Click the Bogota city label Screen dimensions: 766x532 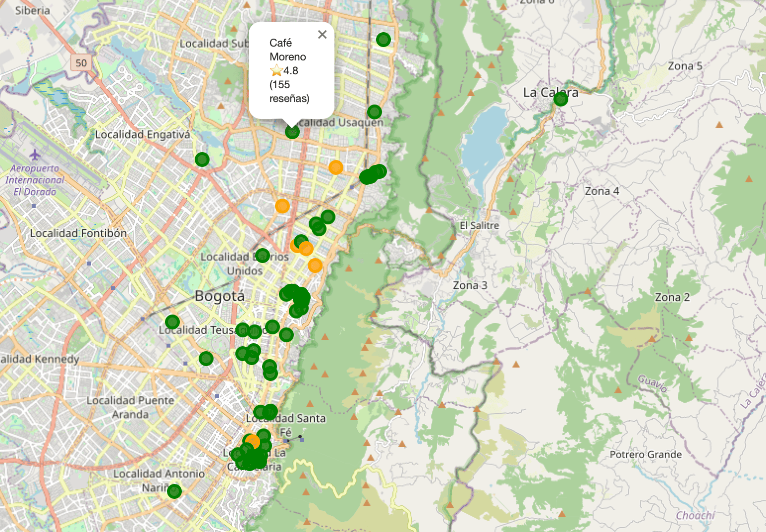coord(219,296)
